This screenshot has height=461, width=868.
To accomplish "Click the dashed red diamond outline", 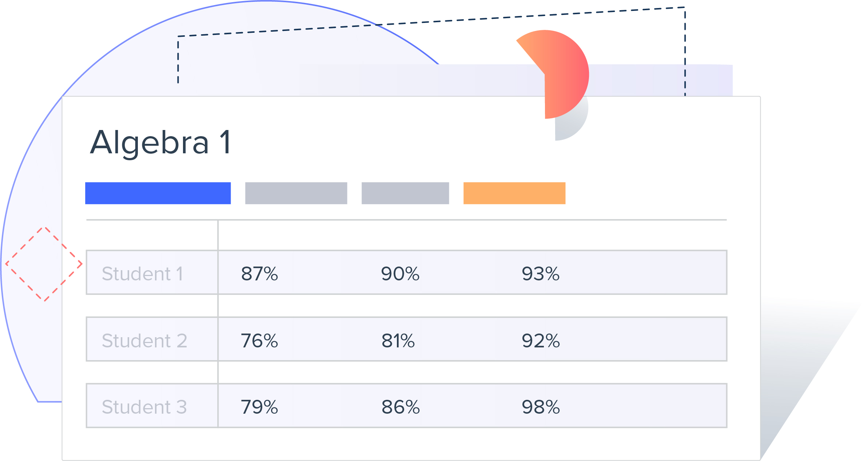I will click(x=44, y=264).
